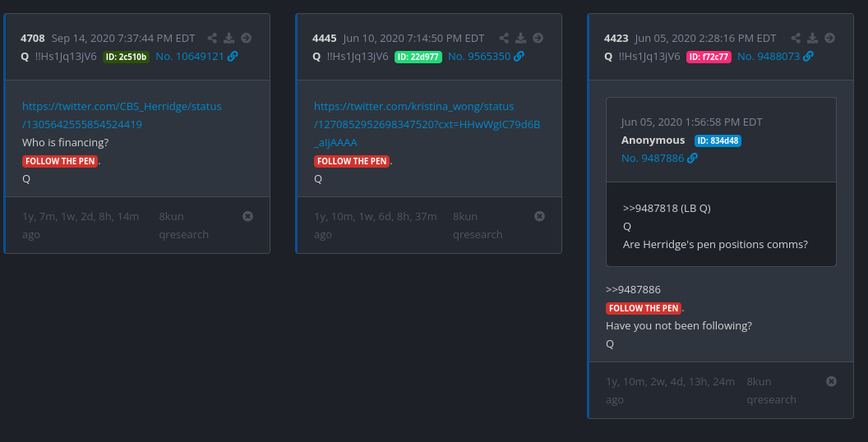Click tripcode !!Hs1Jq13jV6 on post 4445

point(358,57)
